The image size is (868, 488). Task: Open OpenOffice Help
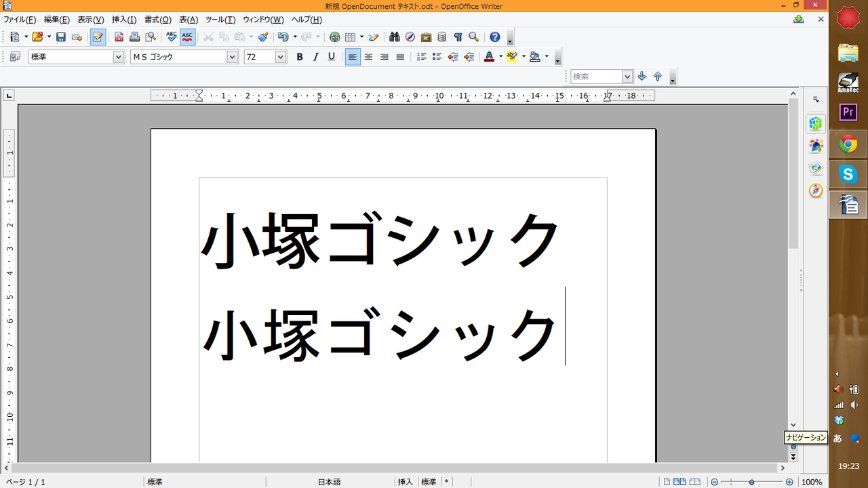point(495,37)
